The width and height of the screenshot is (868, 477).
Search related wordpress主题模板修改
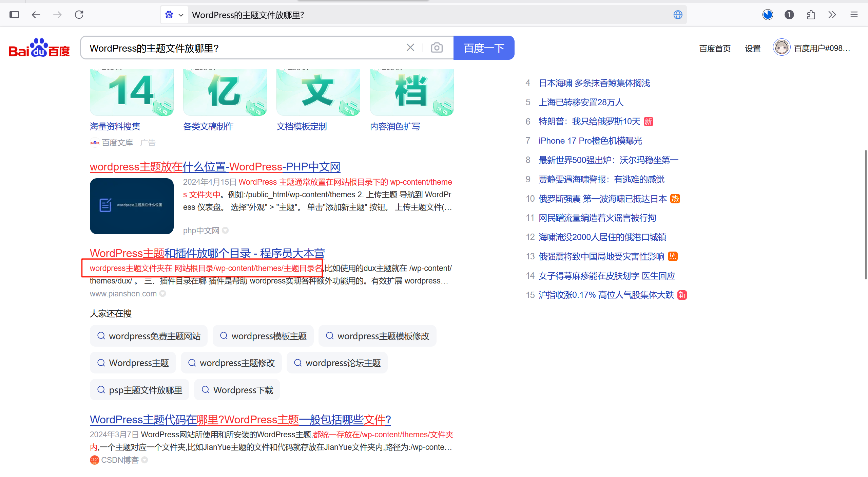tap(378, 336)
